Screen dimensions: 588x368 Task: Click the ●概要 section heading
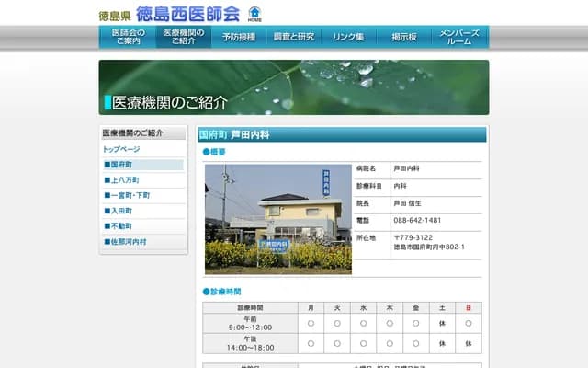(214, 152)
